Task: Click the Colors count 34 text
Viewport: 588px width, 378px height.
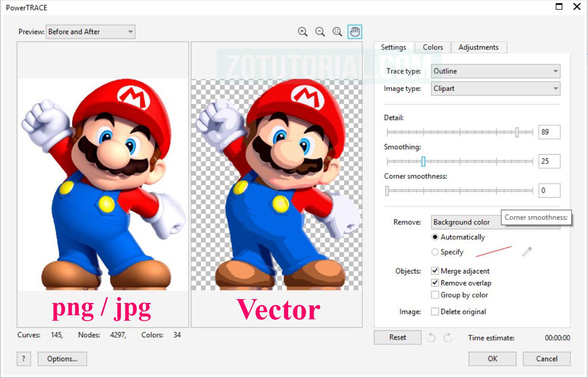Action: (x=177, y=335)
